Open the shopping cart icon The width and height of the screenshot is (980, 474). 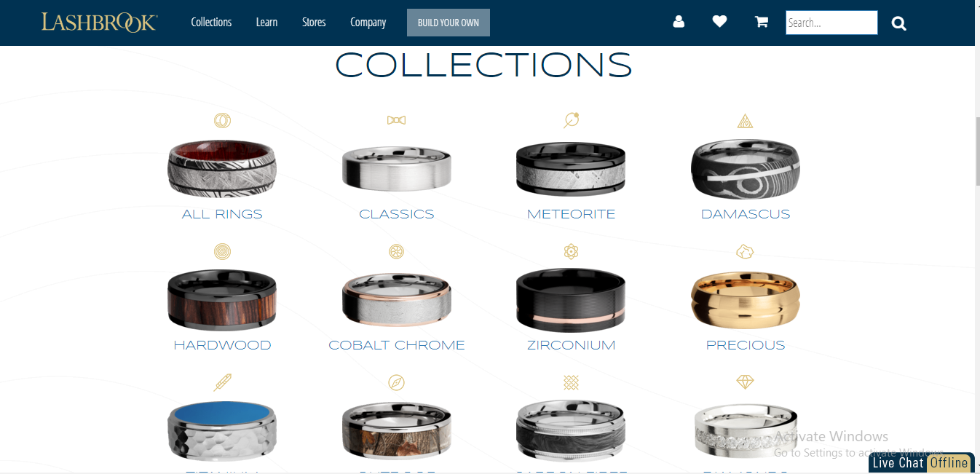pos(762,22)
